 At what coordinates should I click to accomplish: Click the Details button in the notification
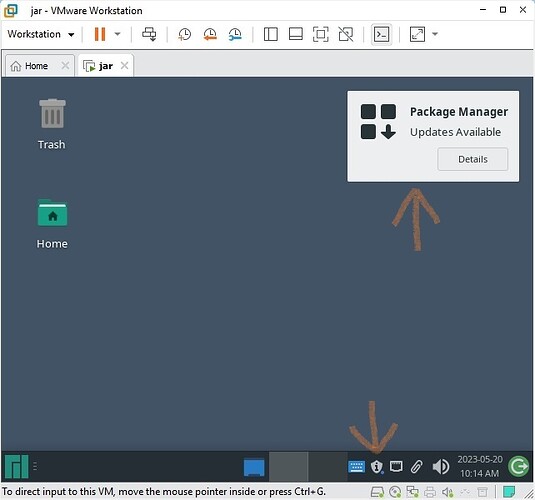tap(473, 159)
